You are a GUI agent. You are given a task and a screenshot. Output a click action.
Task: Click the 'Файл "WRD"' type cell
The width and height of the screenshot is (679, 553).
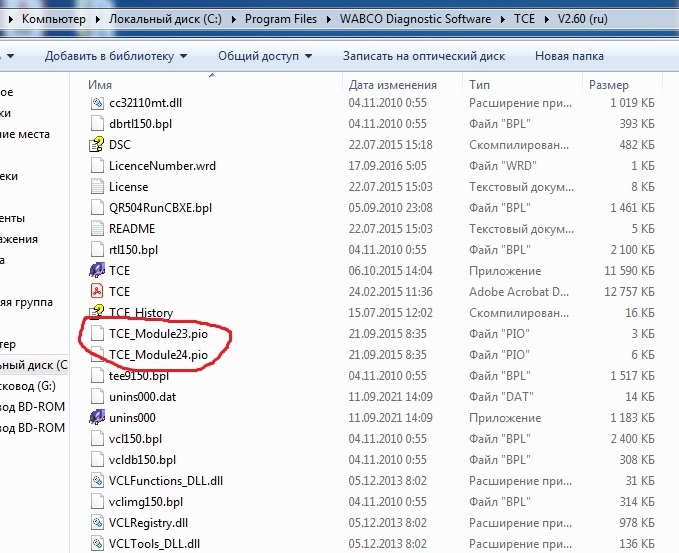point(503,166)
